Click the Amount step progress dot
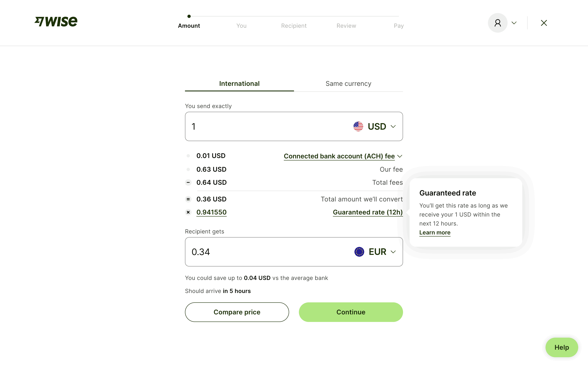588x367 pixels. pos(189,16)
